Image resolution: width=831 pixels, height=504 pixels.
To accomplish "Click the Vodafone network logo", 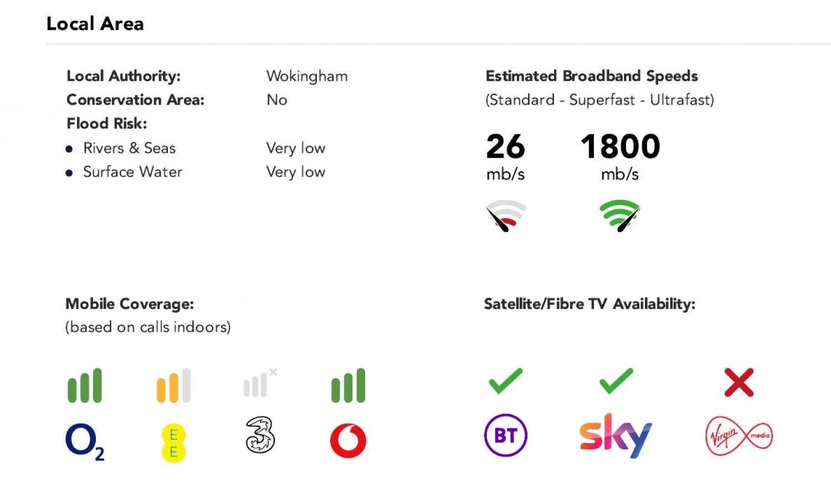I will coord(348,441).
